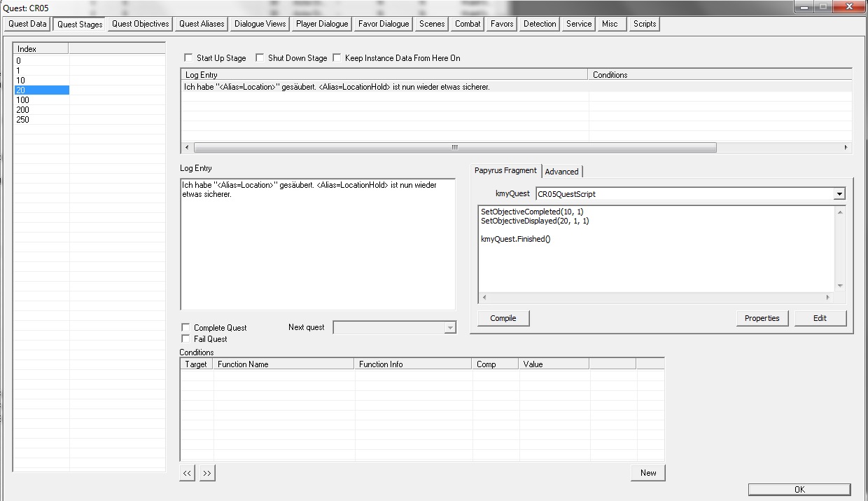Tick the Fail Quest checkbox
This screenshot has height=501, width=868.
(x=185, y=338)
